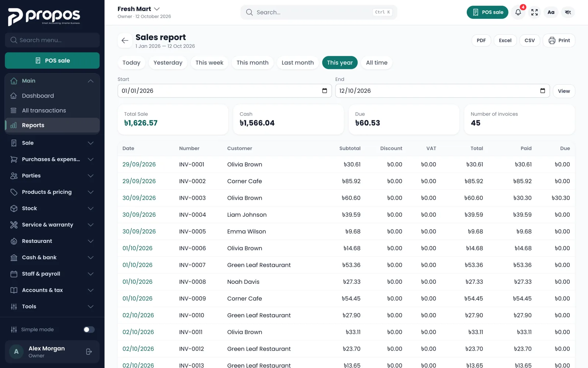This screenshot has width=588, height=368.
Task: Export the report as PDF
Action: coord(481,40)
